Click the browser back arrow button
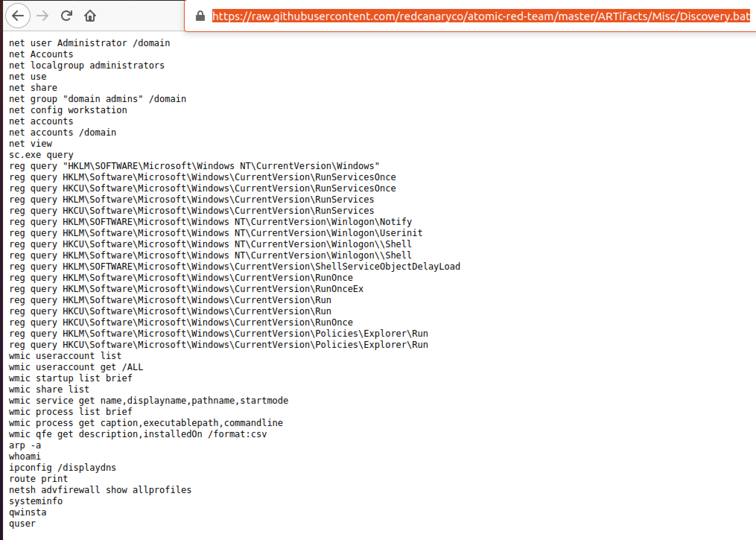 tap(18, 16)
